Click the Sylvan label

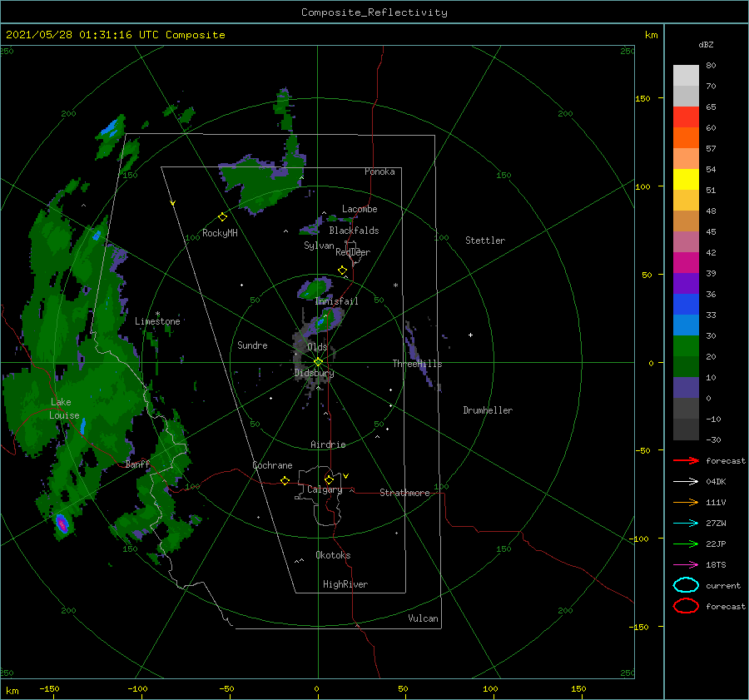(x=319, y=246)
